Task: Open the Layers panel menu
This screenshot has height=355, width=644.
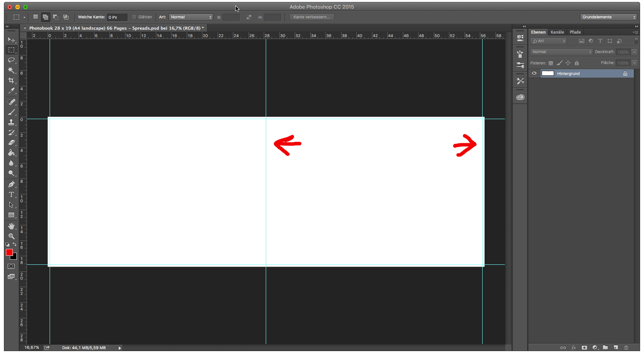Action: coord(636,32)
